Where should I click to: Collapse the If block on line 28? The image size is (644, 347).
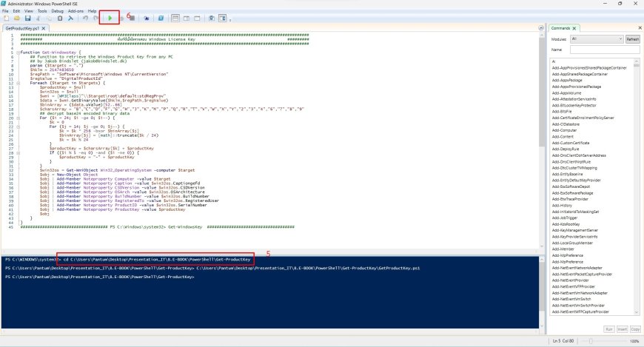tap(18, 152)
